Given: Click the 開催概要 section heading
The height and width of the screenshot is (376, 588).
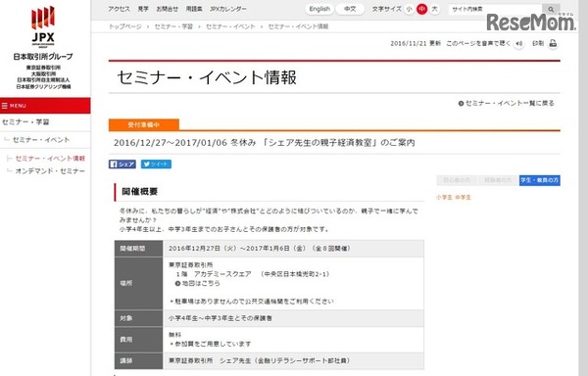Looking at the screenshot, I should pos(140,192).
